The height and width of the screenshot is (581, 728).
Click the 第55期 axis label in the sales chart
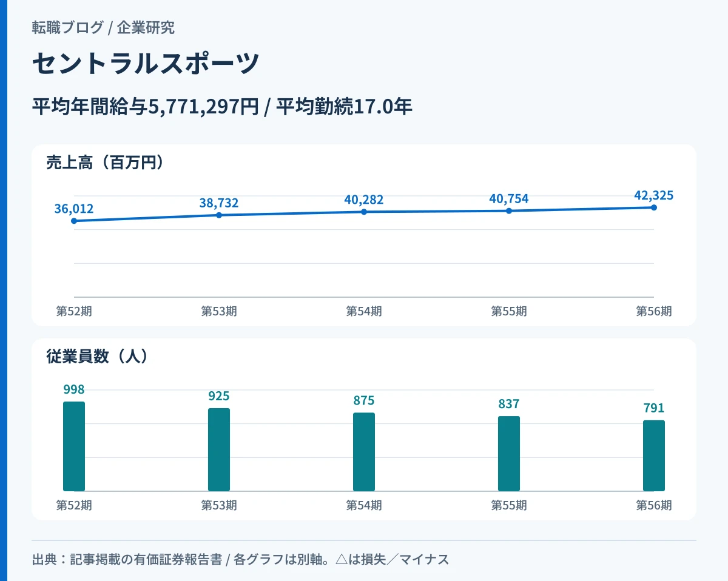coord(509,312)
